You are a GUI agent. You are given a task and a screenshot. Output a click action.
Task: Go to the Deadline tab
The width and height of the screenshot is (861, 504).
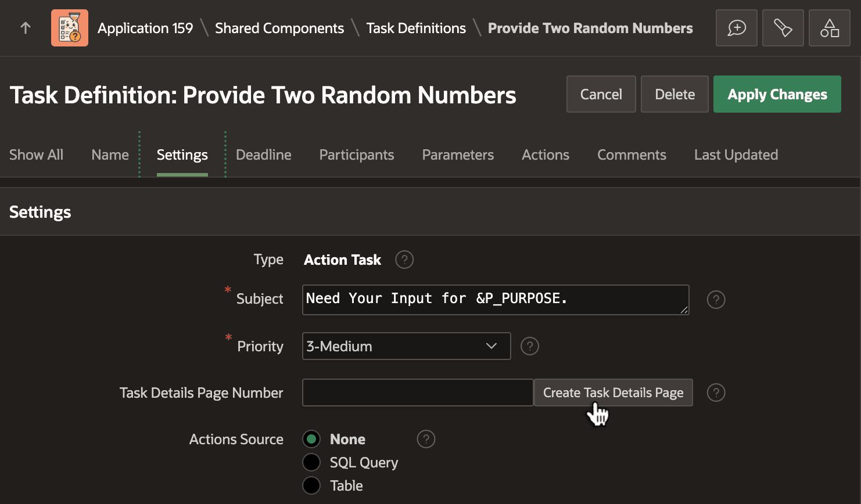click(264, 154)
